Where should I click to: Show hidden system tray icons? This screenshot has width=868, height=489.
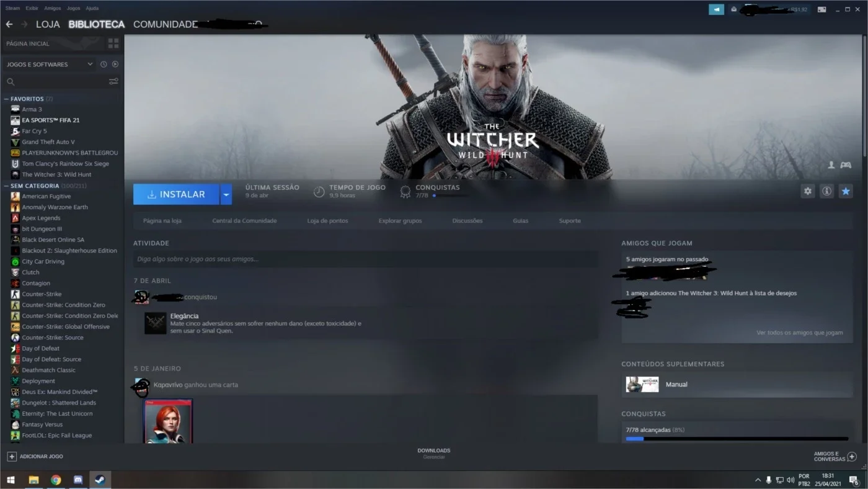point(758,480)
